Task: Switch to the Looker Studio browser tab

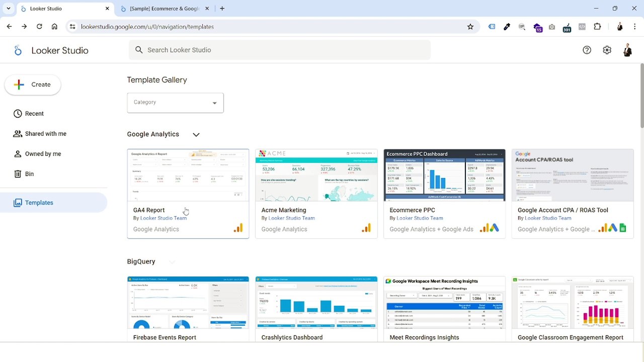Action: [x=65, y=9]
